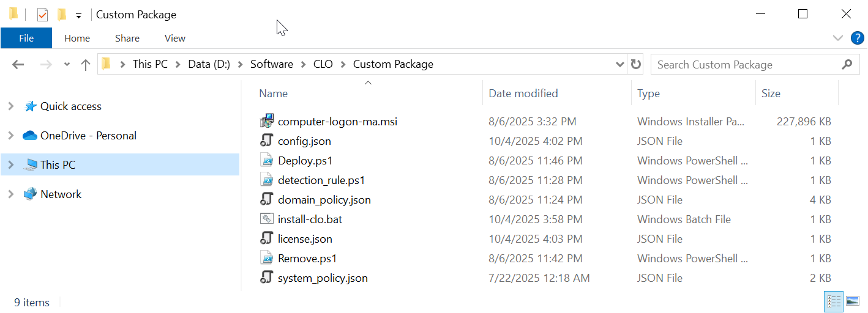
Task: Expand the Network tree node
Action: pos(10,194)
